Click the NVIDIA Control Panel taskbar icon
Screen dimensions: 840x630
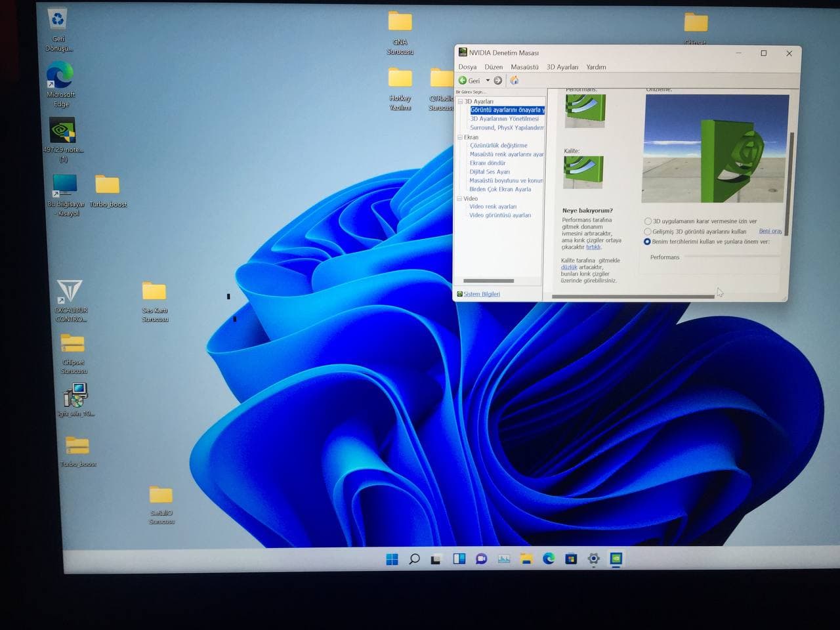point(616,559)
